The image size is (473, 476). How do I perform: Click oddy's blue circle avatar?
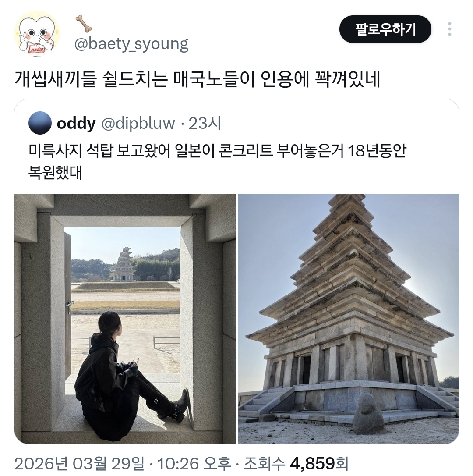40,123
